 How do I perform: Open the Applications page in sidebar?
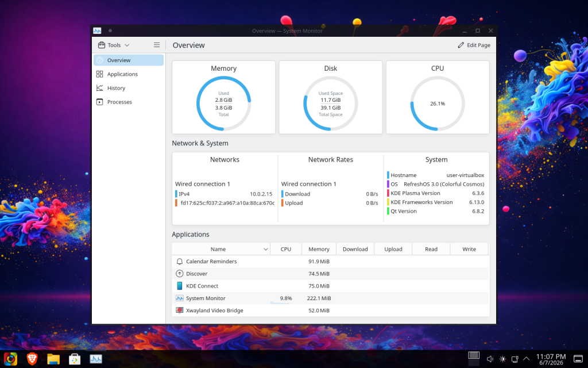128,74
